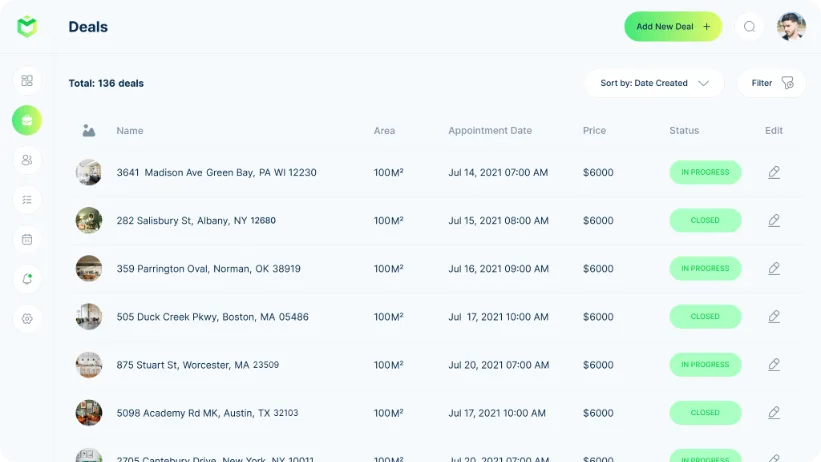Click "Jul 14, 2021 07:00 AM" date
Image resolution: width=821 pixels, height=462 pixels.
(x=498, y=172)
